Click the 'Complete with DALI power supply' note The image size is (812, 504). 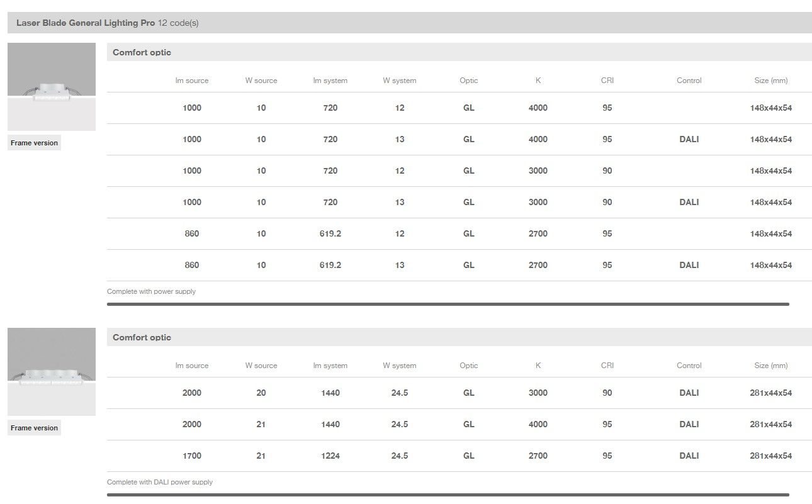coord(160,482)
